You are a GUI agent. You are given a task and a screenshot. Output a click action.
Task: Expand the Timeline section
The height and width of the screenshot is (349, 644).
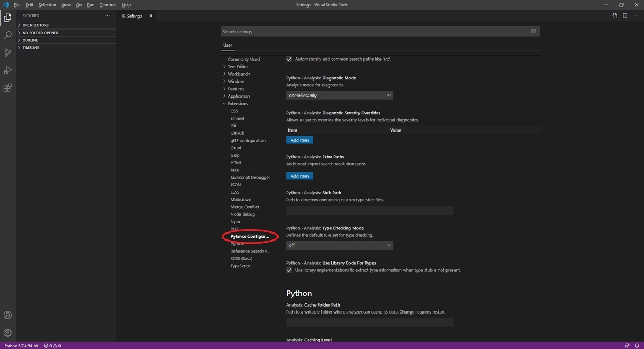click(67, 48)
